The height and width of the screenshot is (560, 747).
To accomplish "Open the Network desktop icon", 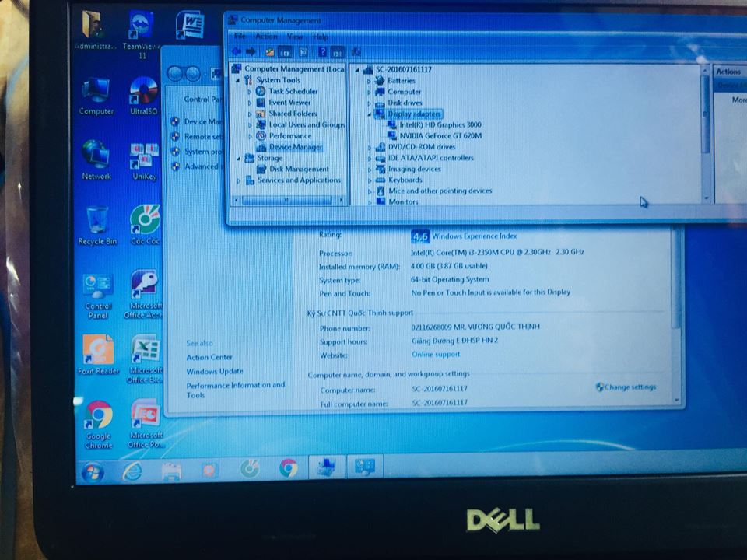I will point(96,160).
